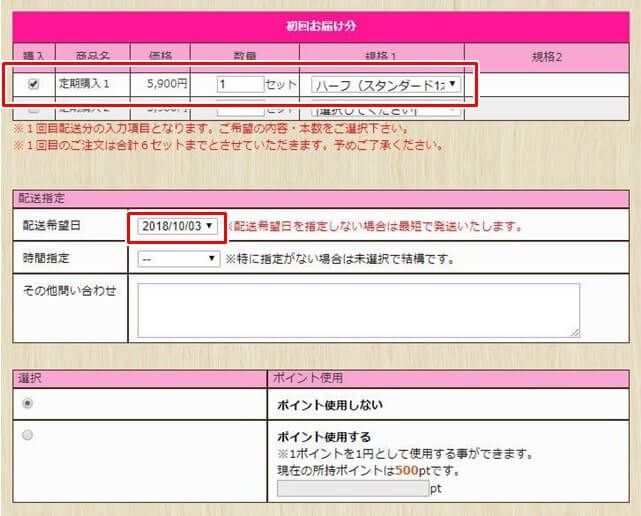Click the ポイント使用しない label text

click(x=330, y=405)
